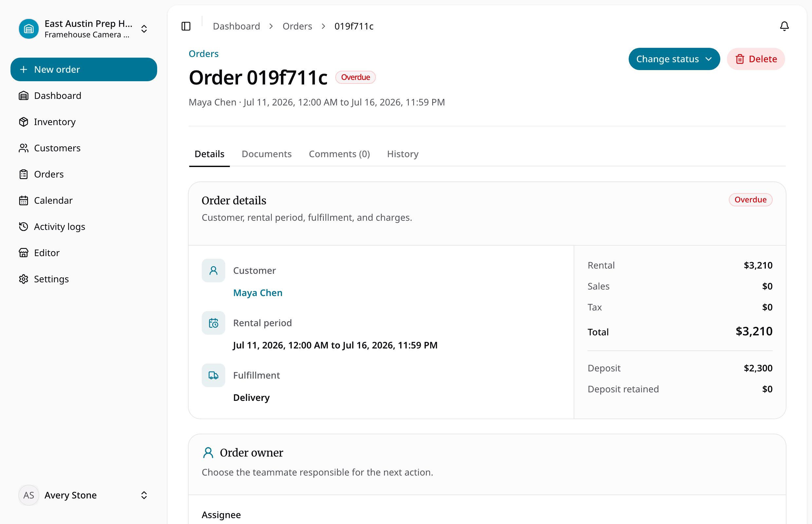Click the Order owner person icon
Screen dimensions: 812x524
pyautogui.click(x=208, y=453)
